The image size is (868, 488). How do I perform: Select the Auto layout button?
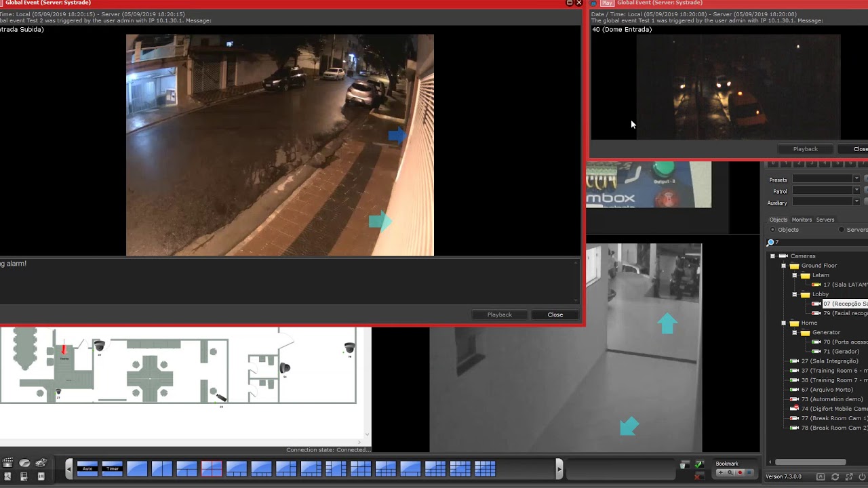[x=87, y=468]
